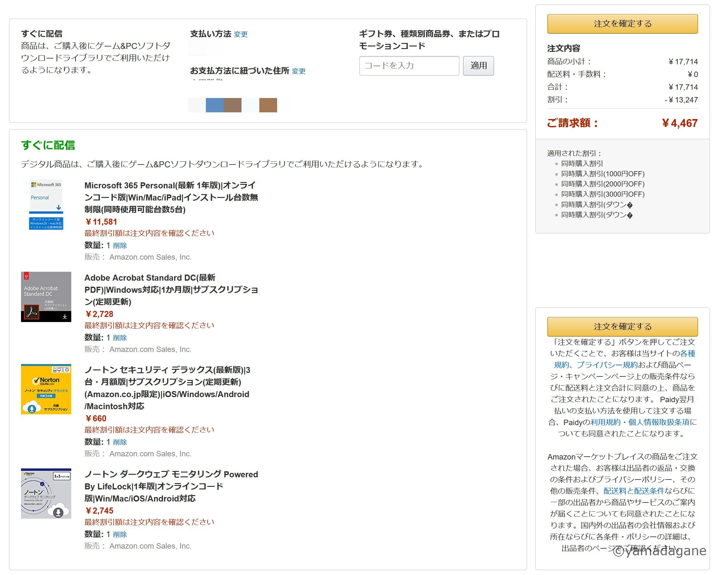Click the blue color block under address
This screenshot has height=575, width=728.
[214, 105]
